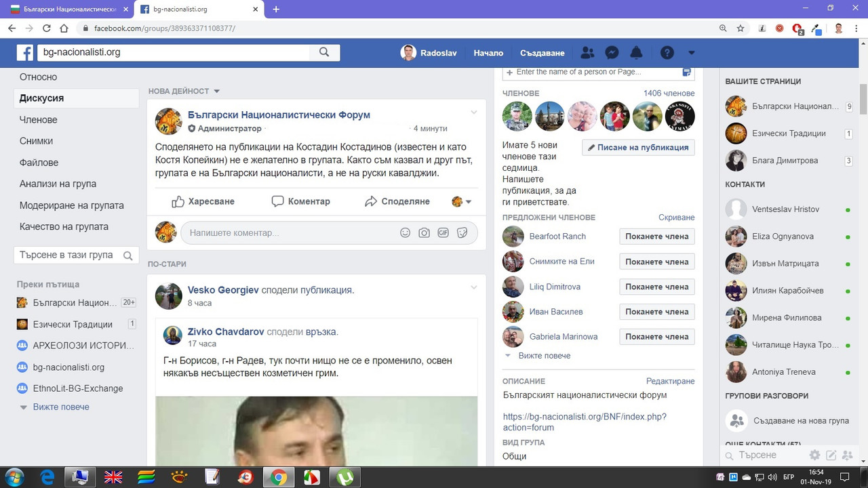Expand Вижте повече in the shortcuts list
This screenshot has height=488, width=868.
(61, 407)
